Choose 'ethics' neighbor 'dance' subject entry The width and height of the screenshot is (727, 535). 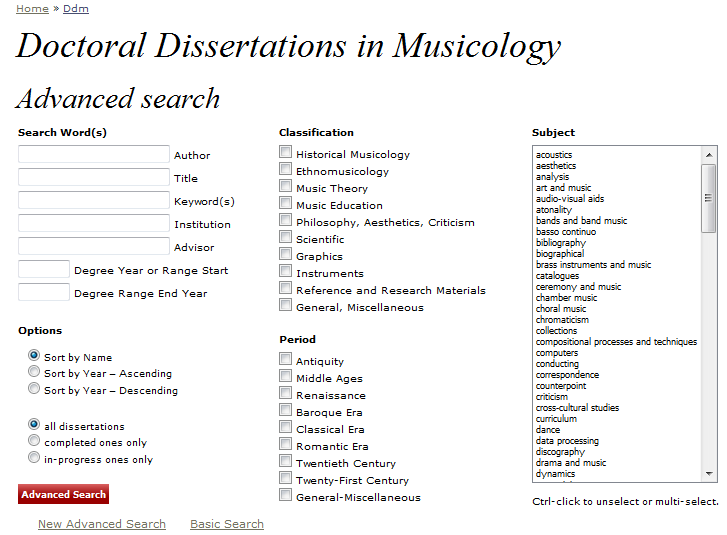pyautogui.click(x=548, y=430)
